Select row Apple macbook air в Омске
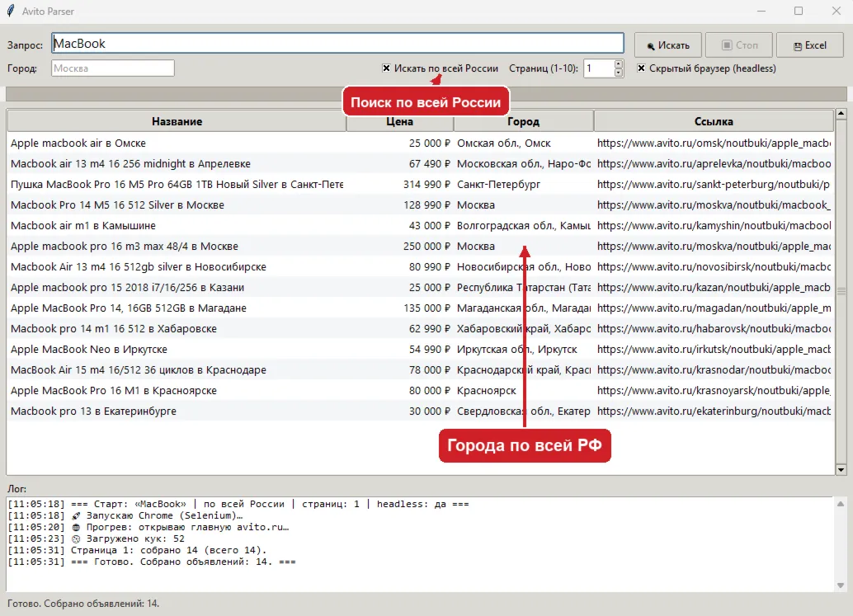This screenshot has height=616, width=853. (421, 143)
